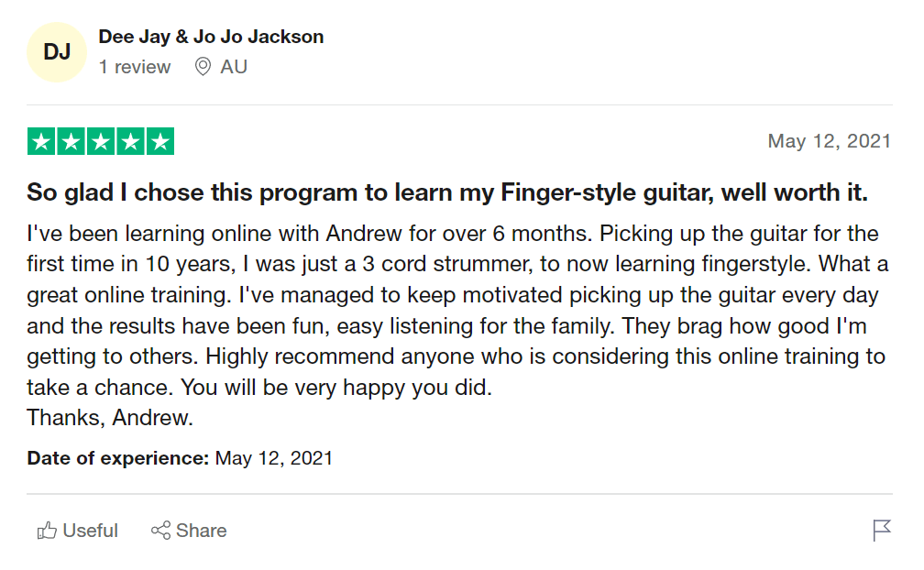This screenshot has width=924, height=570.
Task: Click the review paragraph starting "I've been learning"
Action: pos(456,311)
